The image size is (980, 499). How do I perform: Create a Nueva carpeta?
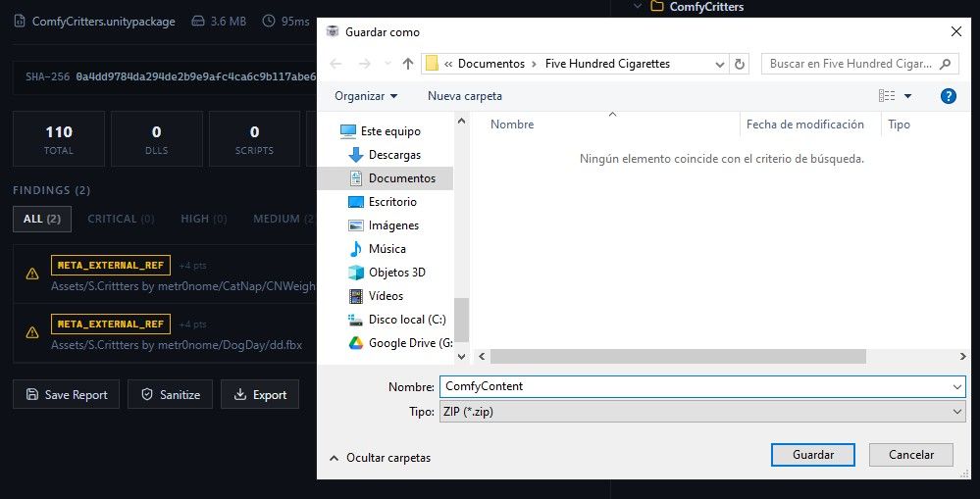464,96
